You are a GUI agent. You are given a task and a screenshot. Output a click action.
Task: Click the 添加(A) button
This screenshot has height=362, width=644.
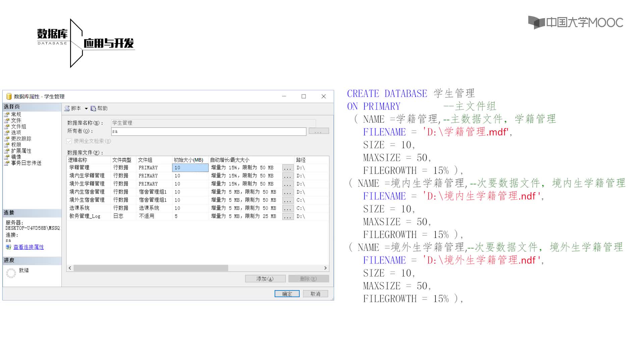(265, 279)
